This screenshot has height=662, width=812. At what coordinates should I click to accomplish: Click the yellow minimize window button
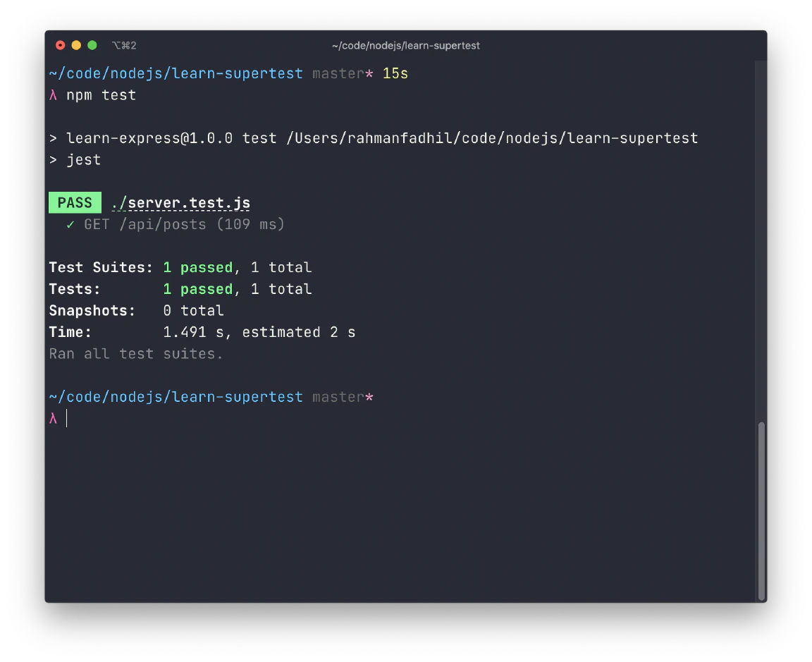[x=76, y=46]
